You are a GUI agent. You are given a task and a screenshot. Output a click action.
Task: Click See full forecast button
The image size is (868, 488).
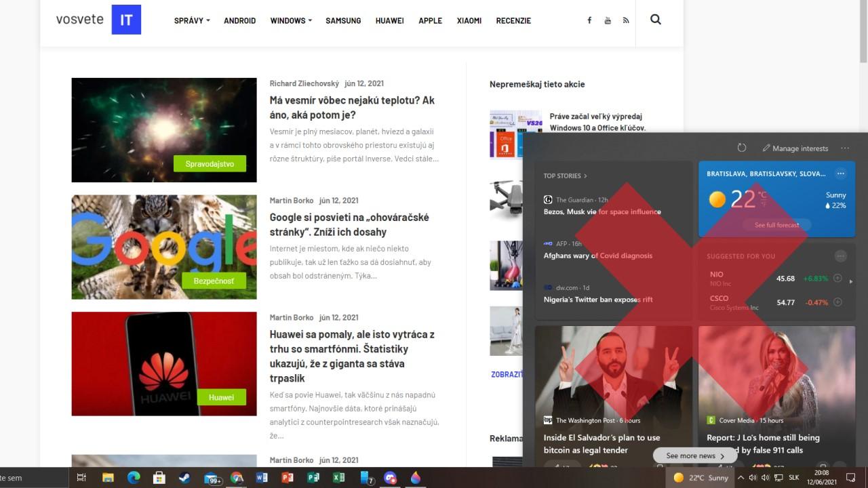pos(777,225)
